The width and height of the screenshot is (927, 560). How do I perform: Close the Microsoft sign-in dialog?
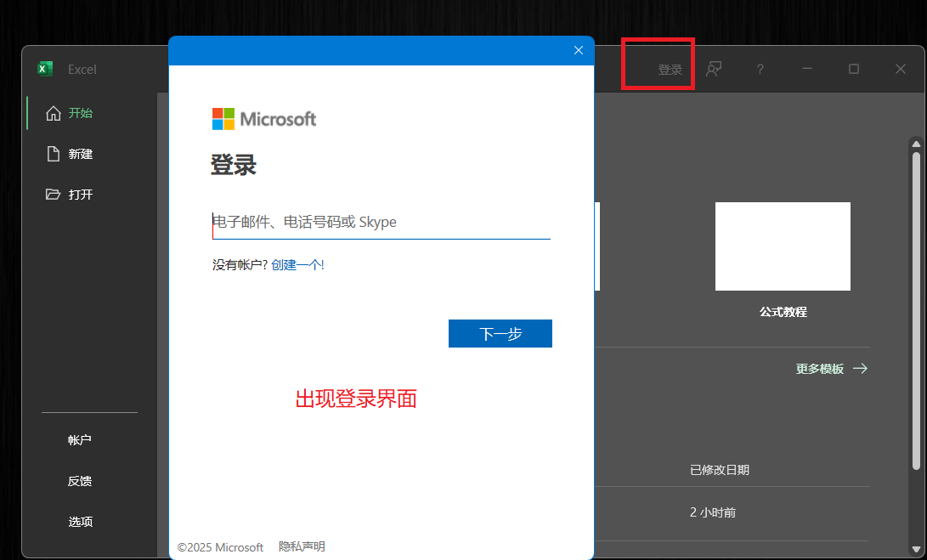tap(579, 50)
